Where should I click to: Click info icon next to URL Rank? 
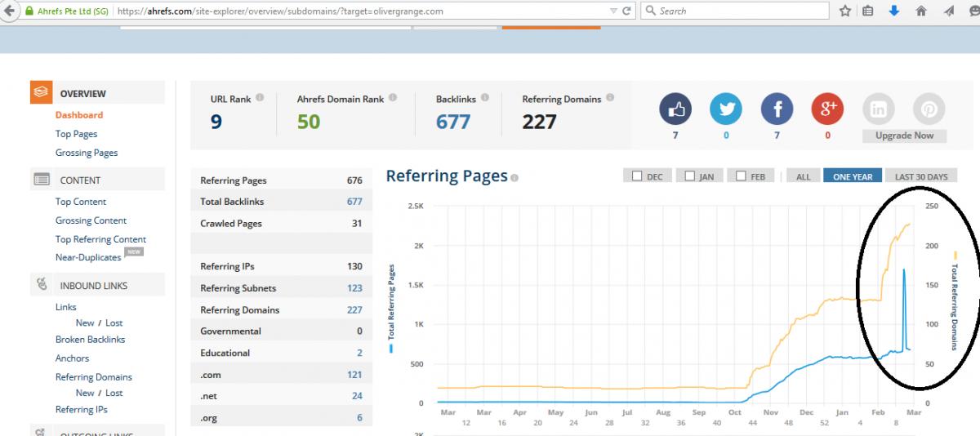coord(260,97)
